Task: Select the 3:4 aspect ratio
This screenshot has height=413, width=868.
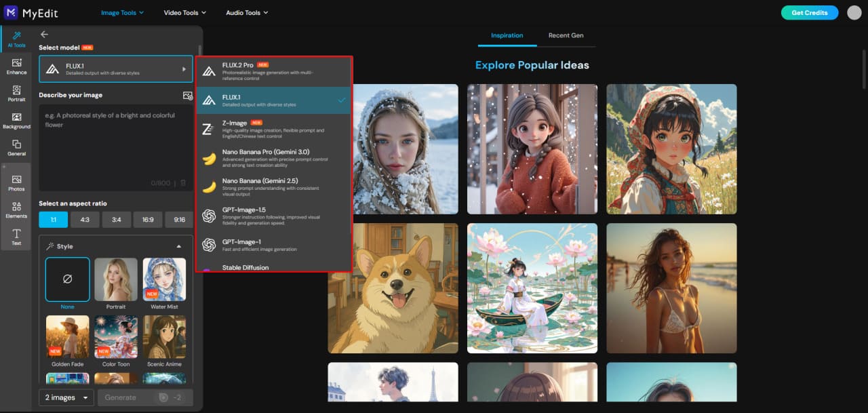Action: (117, 220)
